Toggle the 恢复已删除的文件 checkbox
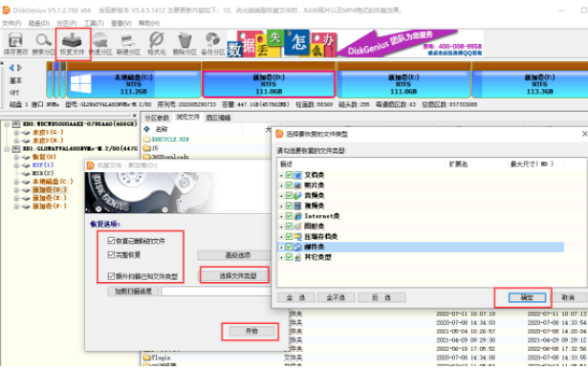The width and height of the screenshot is (588, 370). [111, 240]
